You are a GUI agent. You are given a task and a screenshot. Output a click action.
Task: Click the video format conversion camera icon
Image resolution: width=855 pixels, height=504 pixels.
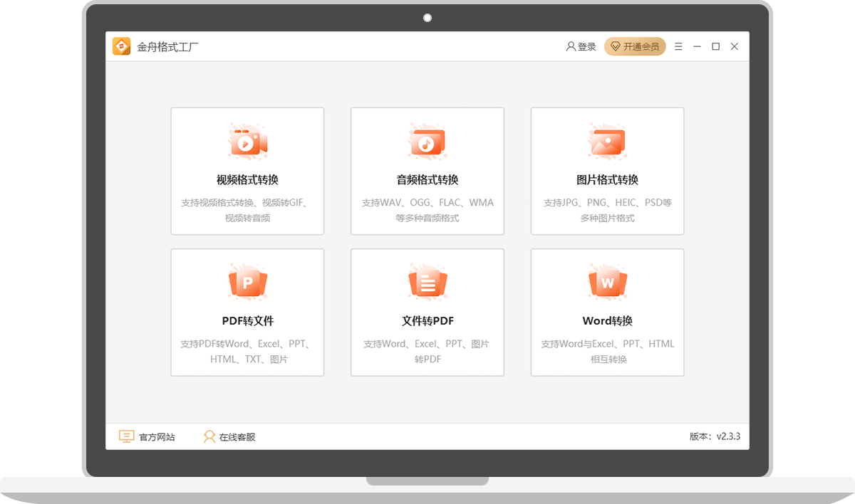tap(247, 142)
